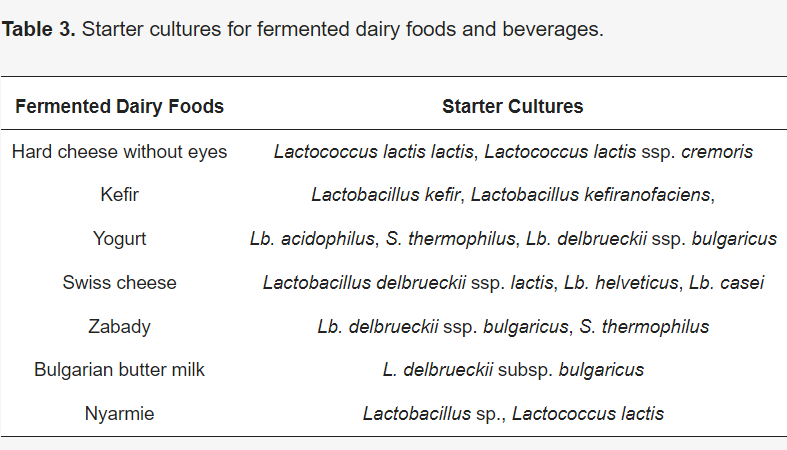Click the "Hard cheese without eyes" cell
787x450 pixels.
click(119, 152)
